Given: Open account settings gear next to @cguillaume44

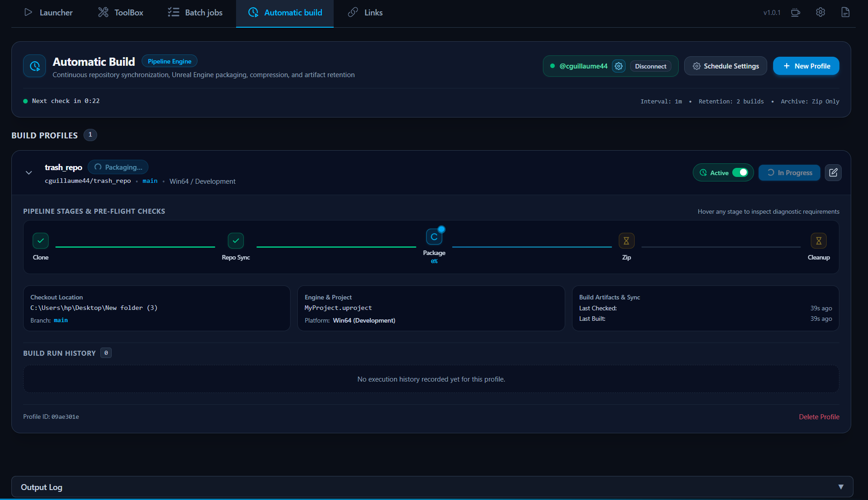Looking at the screenshot, I should tap(619, 66).
